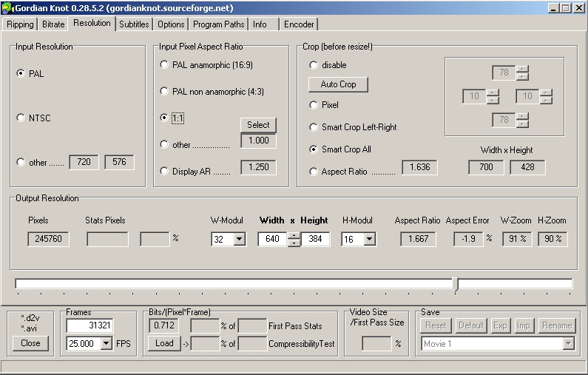Select the other pixel aspect ratio option
Screen dimensions: 588x375
click(164, 144)
